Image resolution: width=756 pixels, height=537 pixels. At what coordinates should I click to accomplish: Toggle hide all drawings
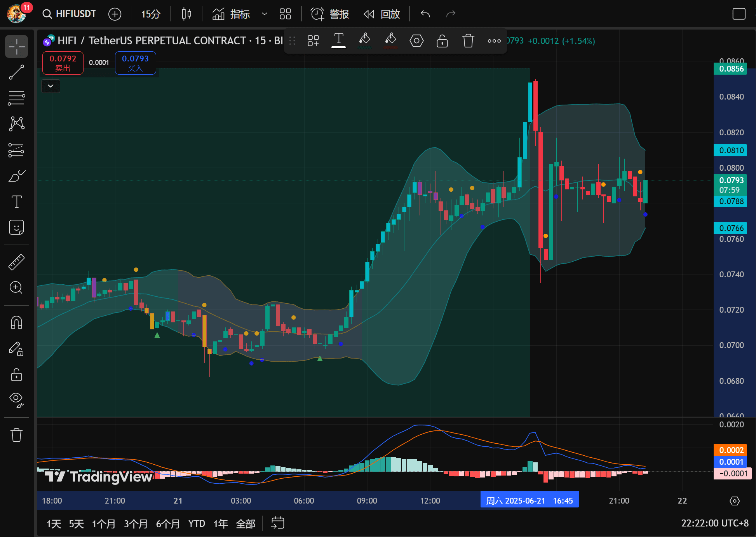point(16,400)
